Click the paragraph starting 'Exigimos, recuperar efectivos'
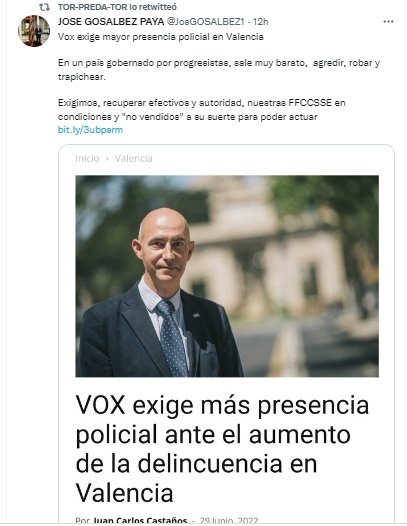407x526 pixels. point(201,110)
